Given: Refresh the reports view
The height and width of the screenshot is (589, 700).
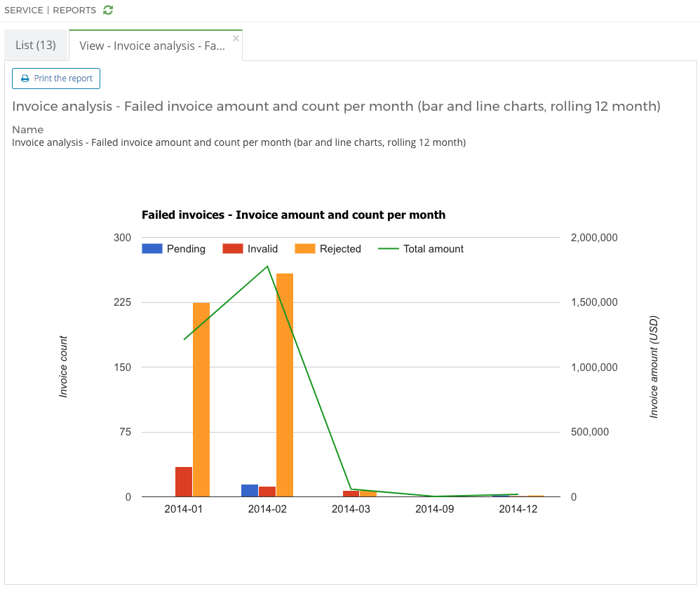Looking at the screenshot, I should [x=107, y=10].
